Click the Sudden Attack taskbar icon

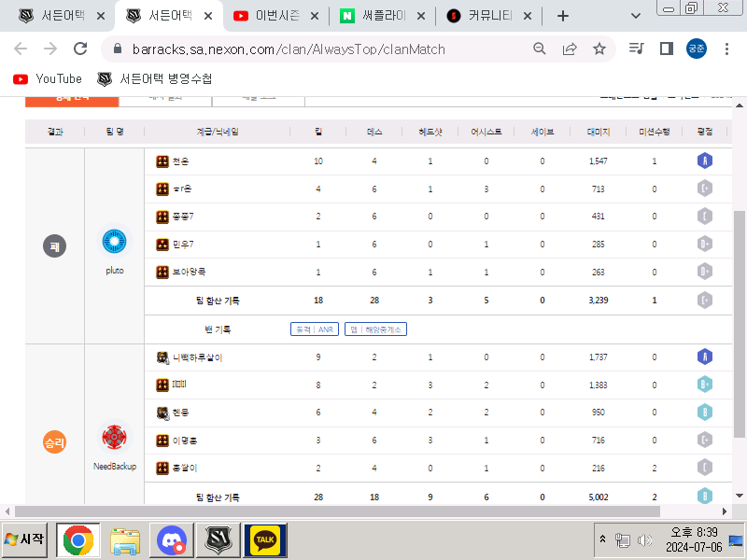(x=218, y=539)
